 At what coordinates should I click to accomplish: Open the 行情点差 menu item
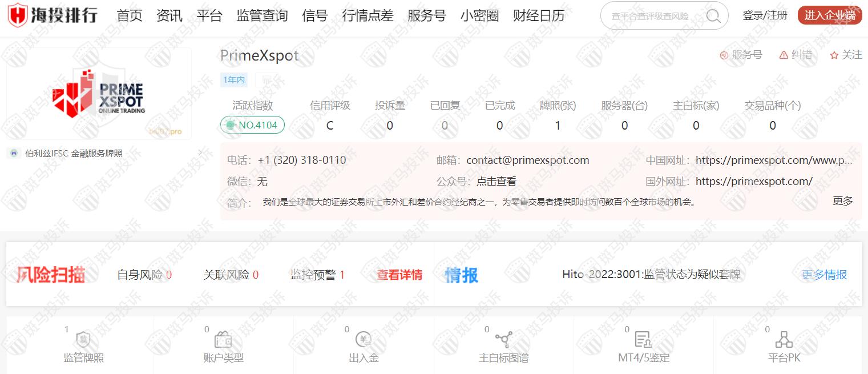(368, 16)
